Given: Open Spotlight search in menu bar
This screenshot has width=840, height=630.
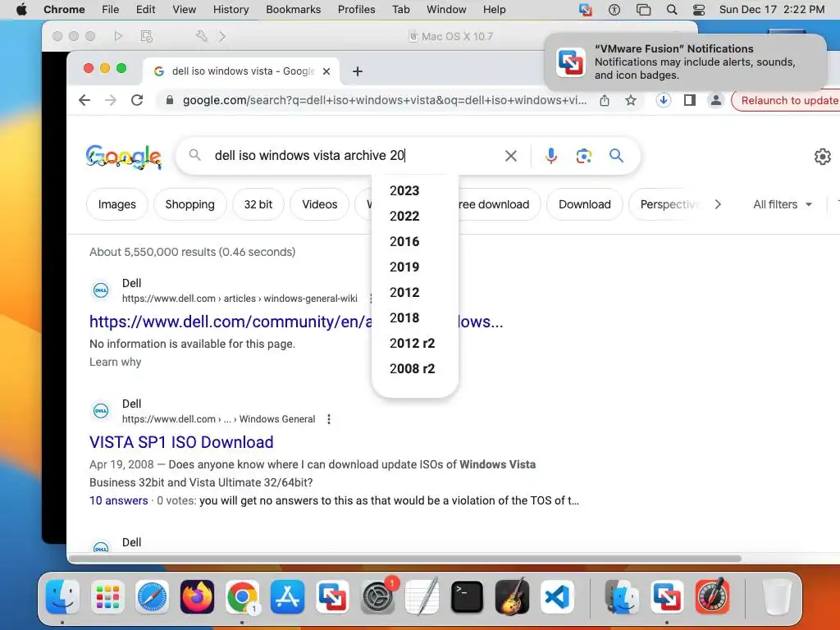Looking at the screenshot, I should tap(671, 10).
